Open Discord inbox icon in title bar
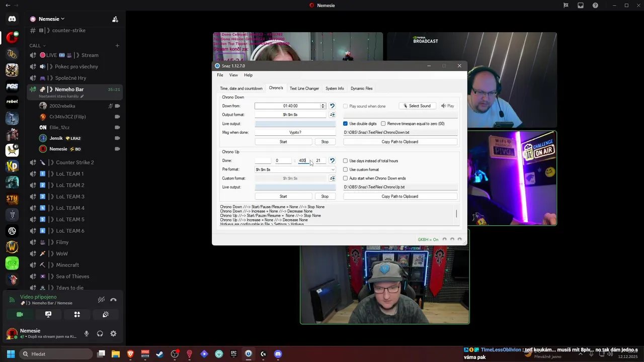The height and width of the screenshot is (362, 644). (x=581, y=6)
